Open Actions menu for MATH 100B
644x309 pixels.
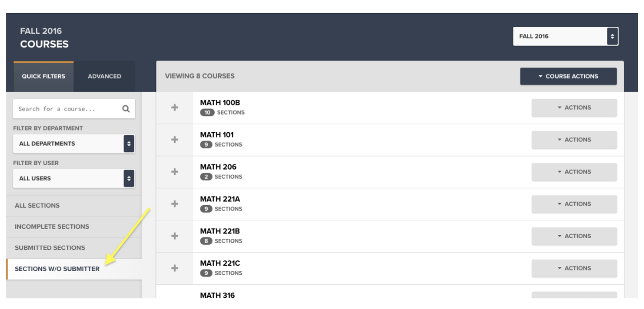574,107
